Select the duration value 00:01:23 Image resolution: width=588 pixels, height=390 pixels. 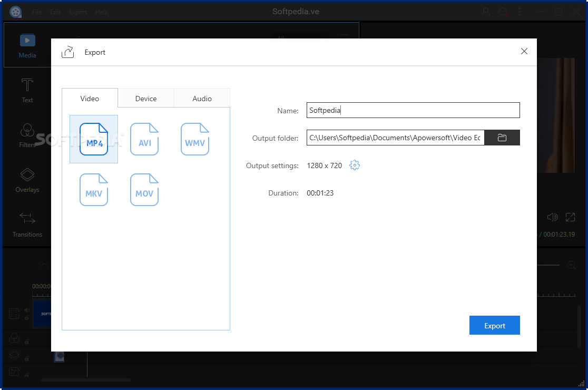click(320, 193)
